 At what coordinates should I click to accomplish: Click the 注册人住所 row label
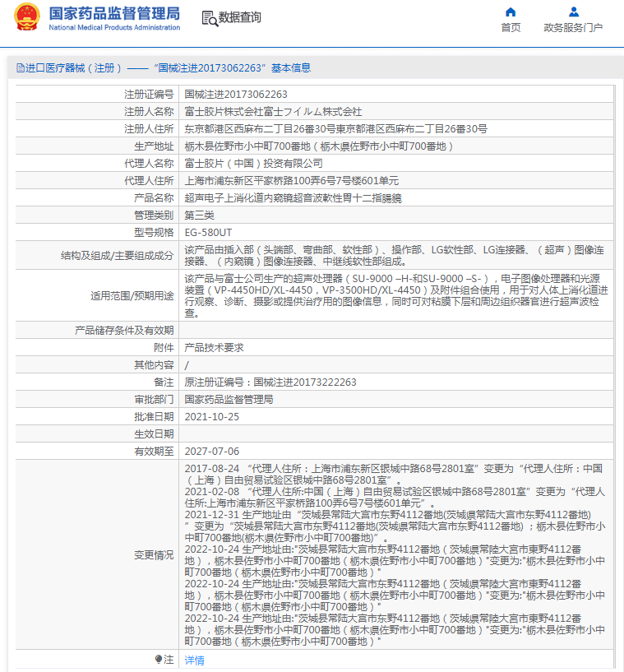pos(149,129)
